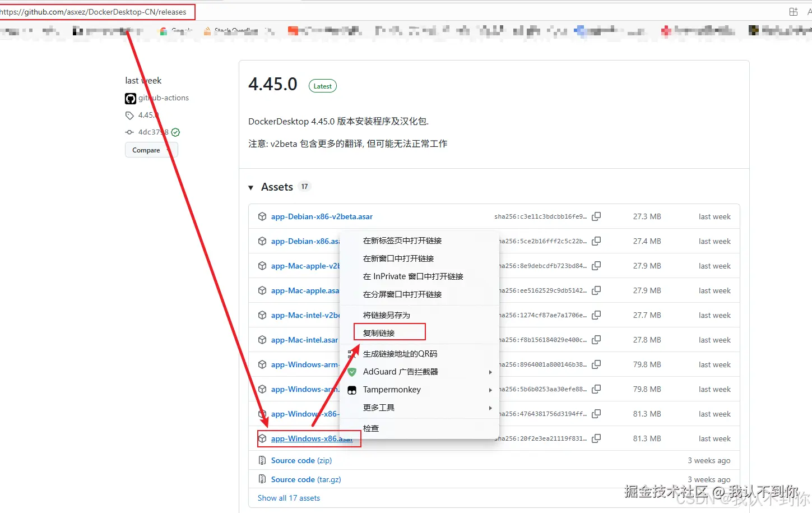Click the browser address bar URL
The image size is (812, 513).
point(93,12)
